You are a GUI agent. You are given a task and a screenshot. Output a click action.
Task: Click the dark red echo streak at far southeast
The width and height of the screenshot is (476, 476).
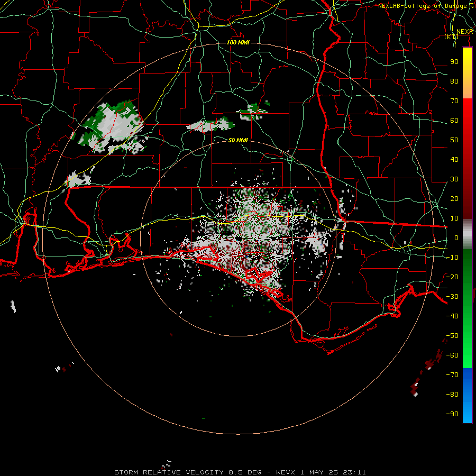pos(428,368)
